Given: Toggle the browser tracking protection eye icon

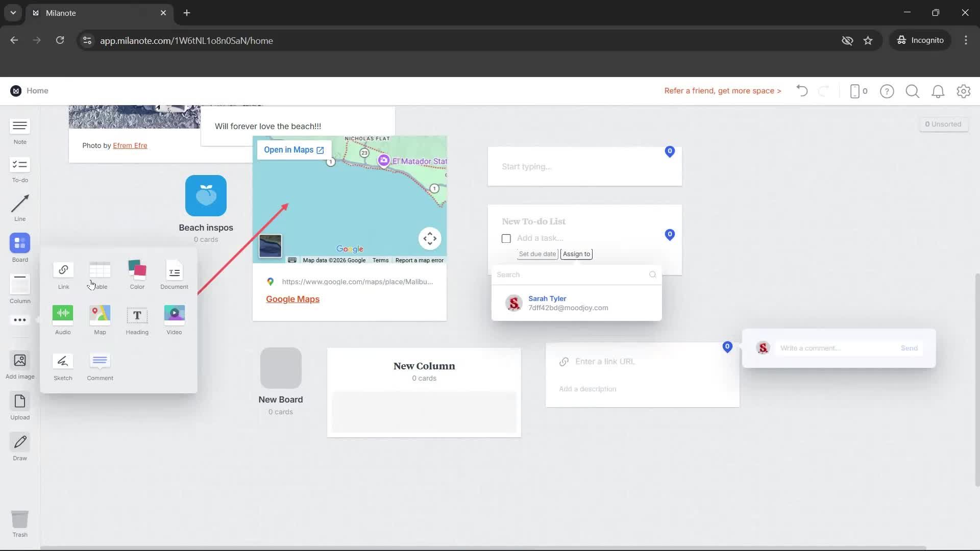Looking at the screenshot, I should tap(847, 40).
